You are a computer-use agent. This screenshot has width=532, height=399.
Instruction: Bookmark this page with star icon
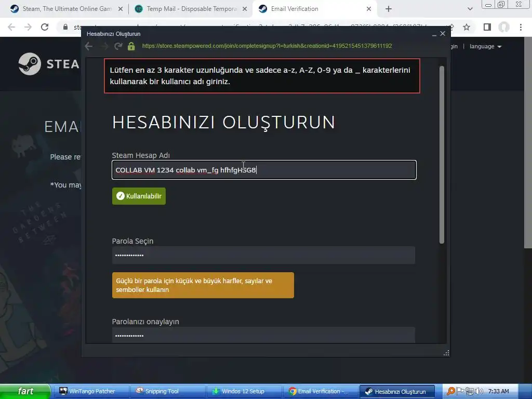pos(467,27)
